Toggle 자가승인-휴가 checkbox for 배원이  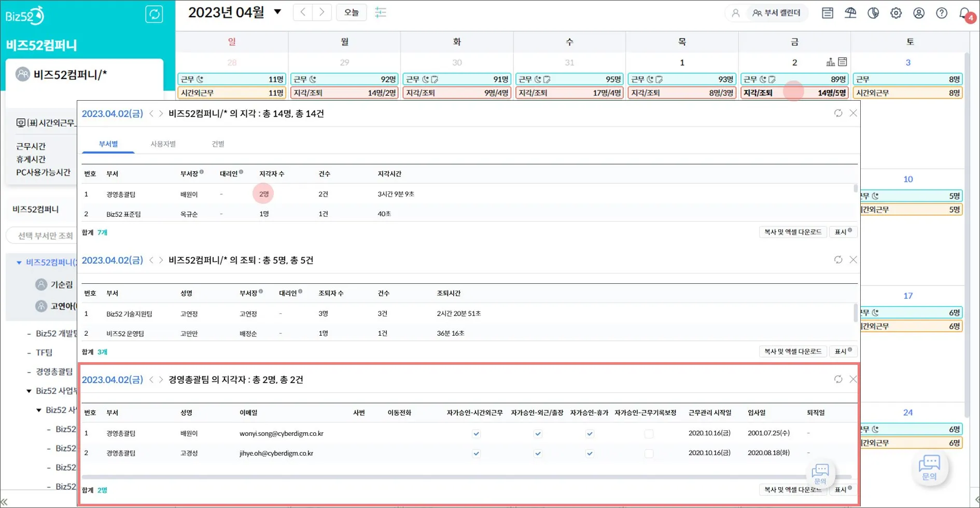coord(590,434)
